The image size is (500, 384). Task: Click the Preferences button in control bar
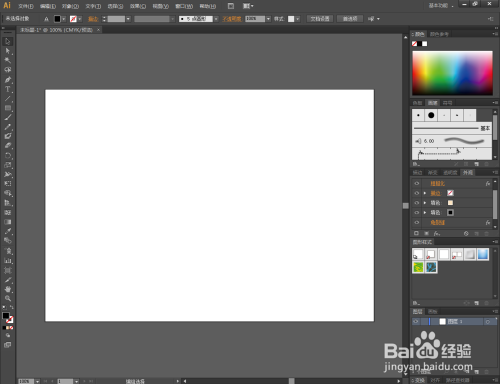click(350, 19)
